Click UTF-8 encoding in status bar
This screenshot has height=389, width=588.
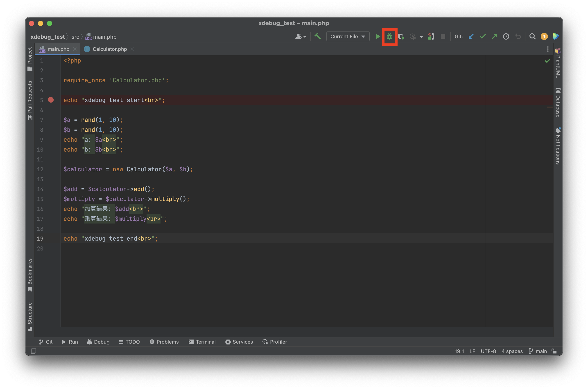tap(488, 351)
